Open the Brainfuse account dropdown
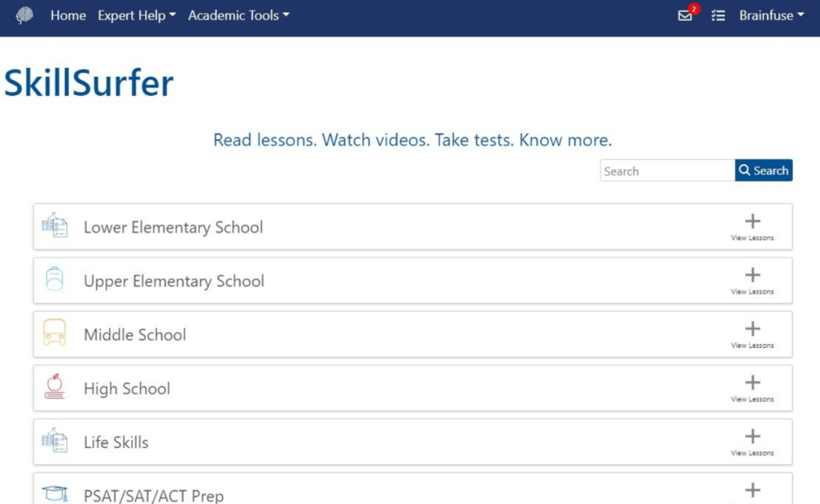820x504 pixels. tap(771, 16)
